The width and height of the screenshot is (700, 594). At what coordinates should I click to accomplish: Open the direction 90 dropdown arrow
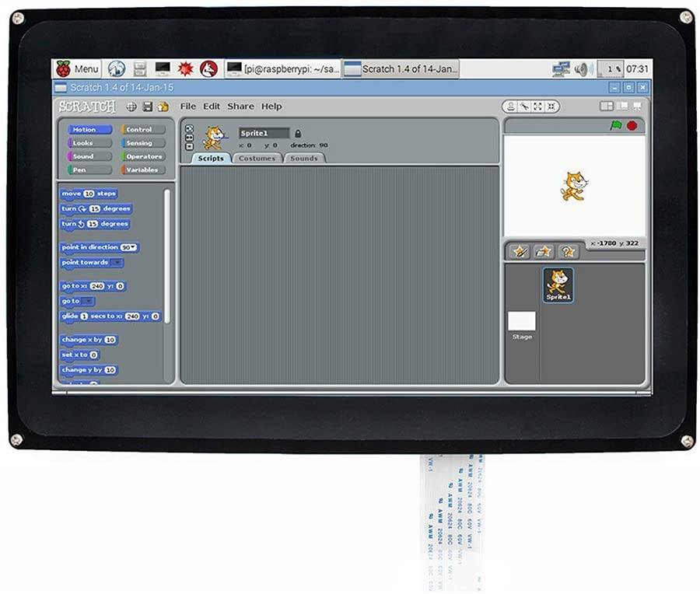pos(135,247)
